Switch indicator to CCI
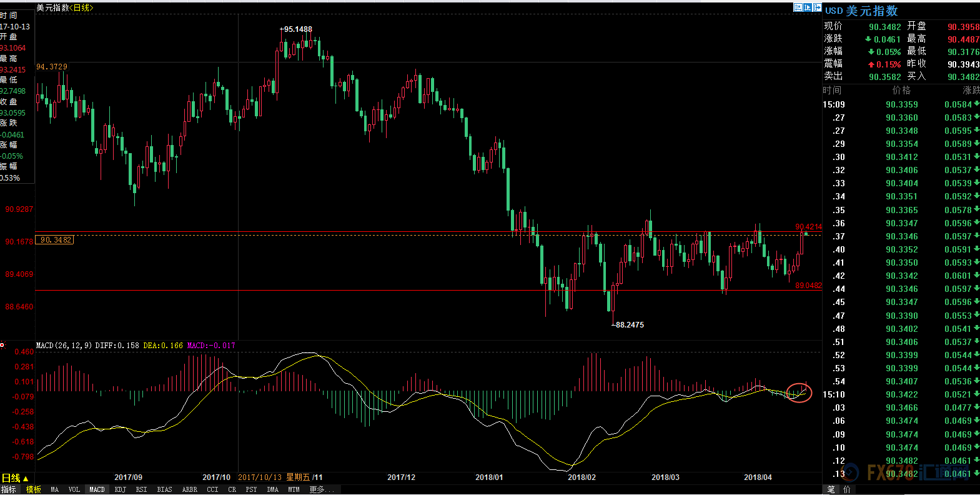This screenshot has height=495, width=980. [x=212, y=489]
